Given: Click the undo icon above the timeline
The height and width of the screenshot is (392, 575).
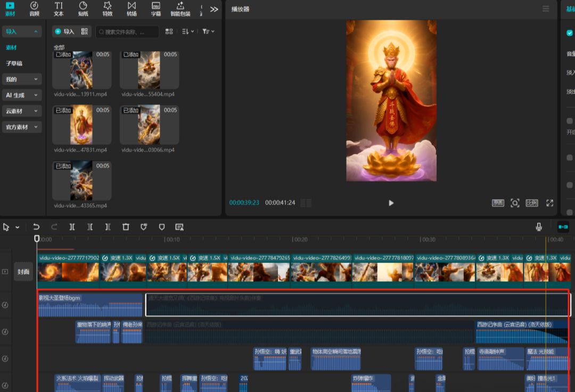Looking at the screenshot, I should point(36,227).
